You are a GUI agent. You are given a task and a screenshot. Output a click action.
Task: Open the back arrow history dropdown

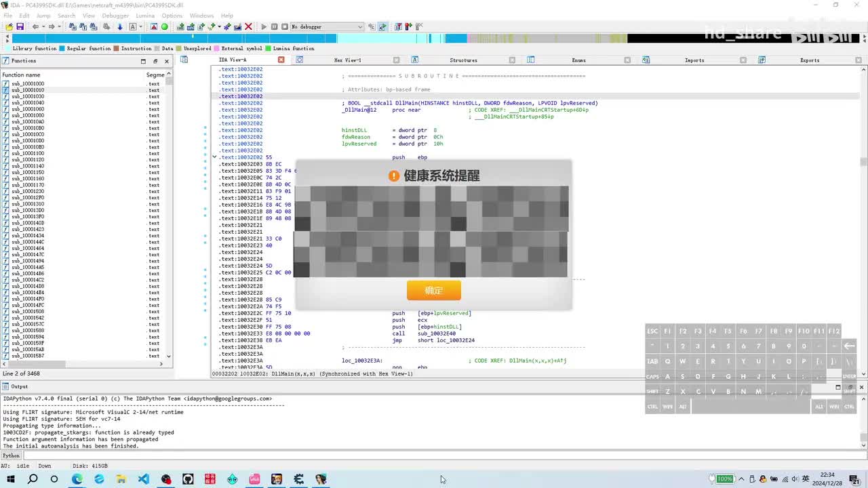[x=43, y=26]
